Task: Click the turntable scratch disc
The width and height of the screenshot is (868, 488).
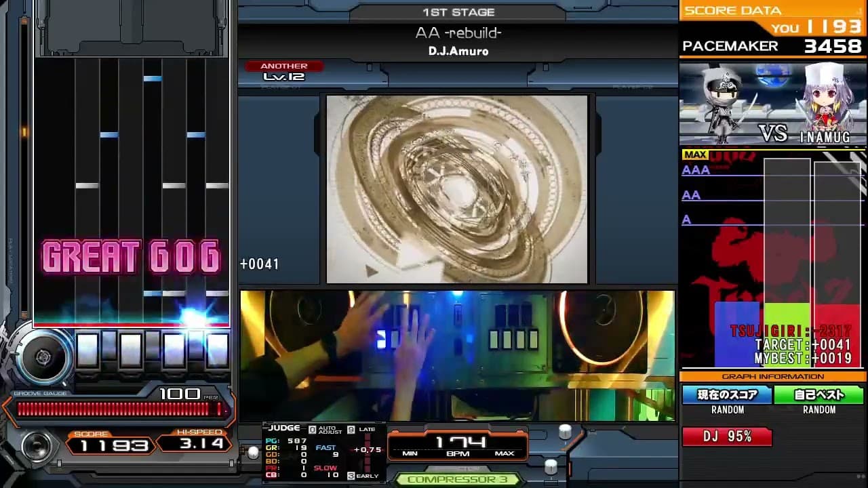Action: pyautogui.click(x=43, y=357)
